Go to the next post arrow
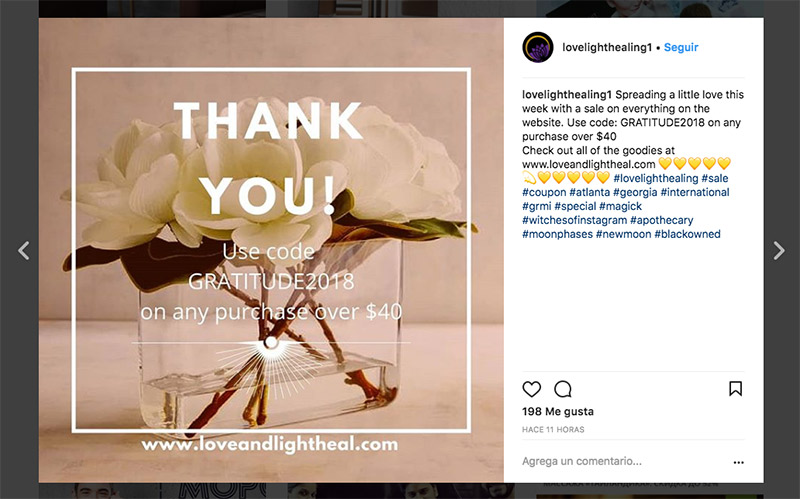This screenshot has height=499, width=800. (x=779, y=251)
